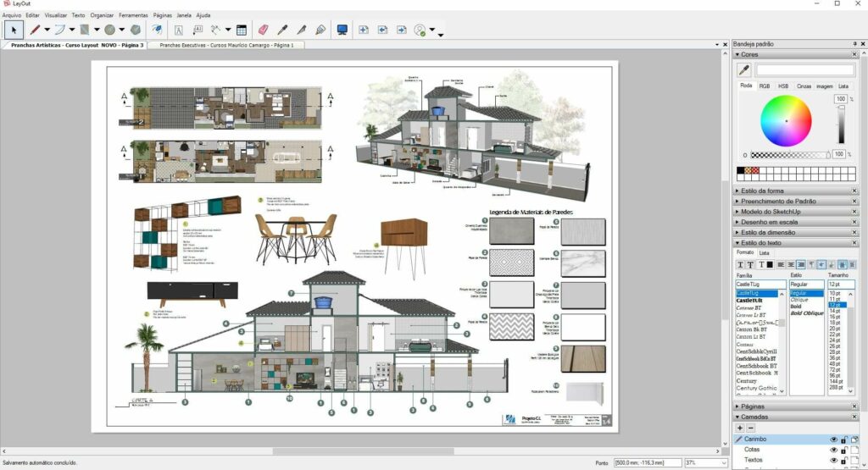The image size is (868, 470).
Task: Open the Arquivo menu
Action: [x=12, y=15]
